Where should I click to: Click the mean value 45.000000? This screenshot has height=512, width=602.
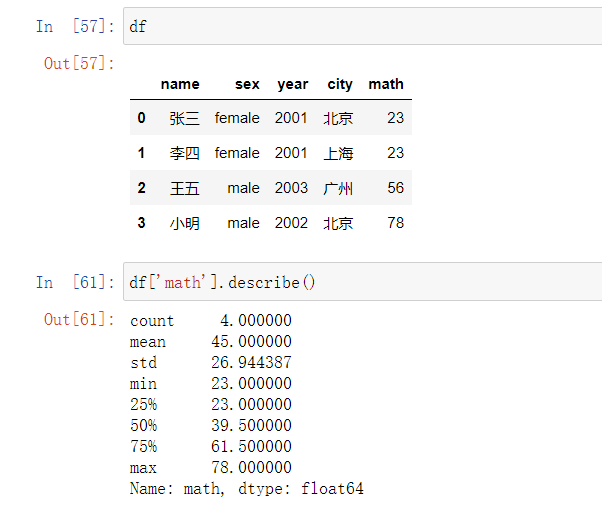tap(251, 341)
